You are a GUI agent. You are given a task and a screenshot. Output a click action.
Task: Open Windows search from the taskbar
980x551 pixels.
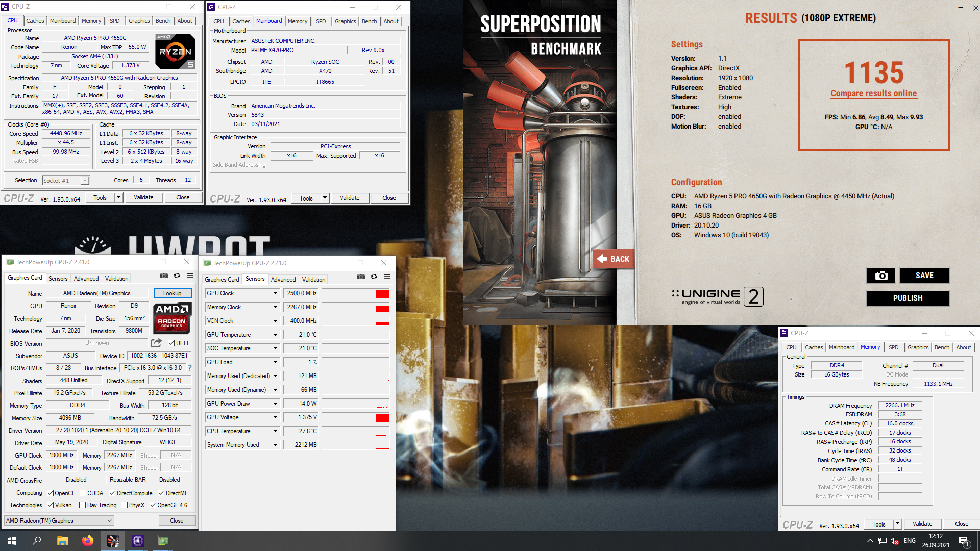pos(37,541)
